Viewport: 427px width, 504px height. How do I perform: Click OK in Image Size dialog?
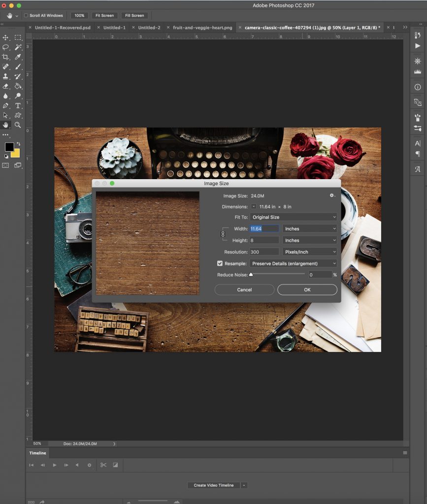pyautogui.click(x=307, y=289)
